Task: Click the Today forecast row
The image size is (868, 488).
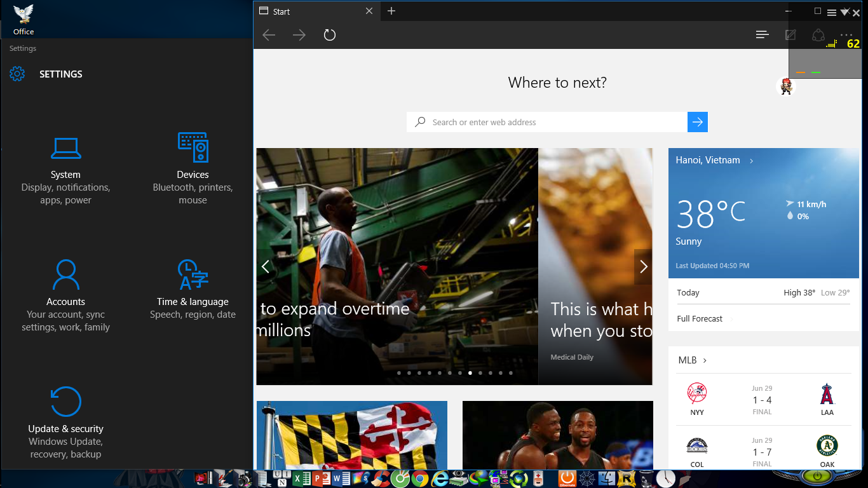Action: 763,293
